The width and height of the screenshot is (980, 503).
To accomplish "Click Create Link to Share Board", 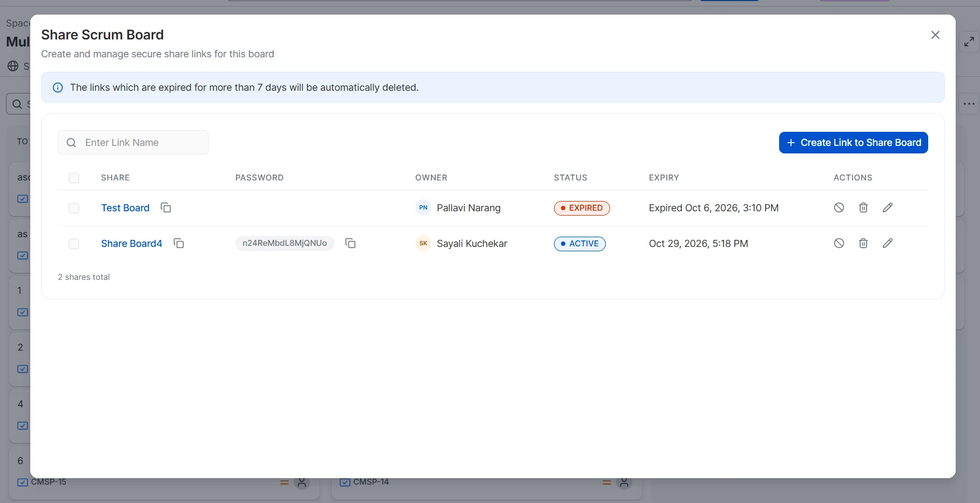I will [854, 143].
